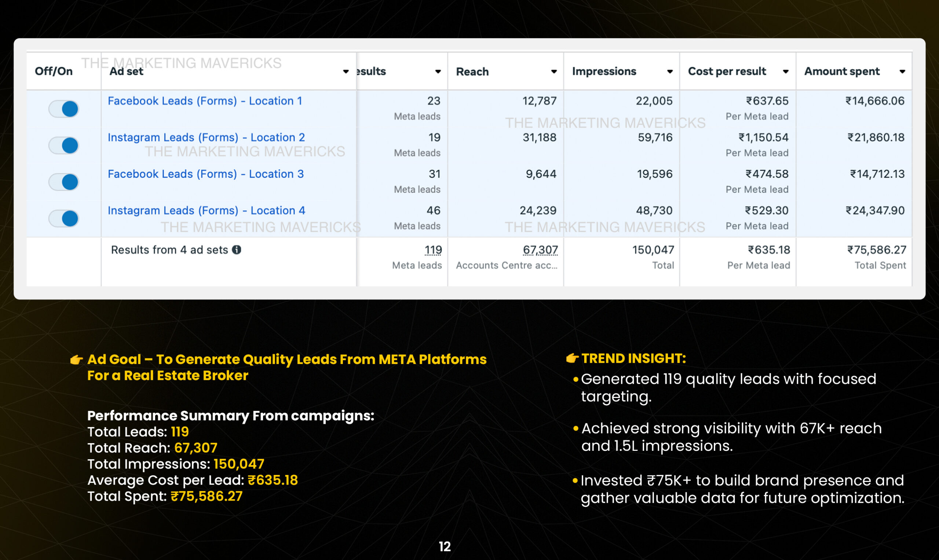Open the Reach column dropdown arrow

coord(554,72)
